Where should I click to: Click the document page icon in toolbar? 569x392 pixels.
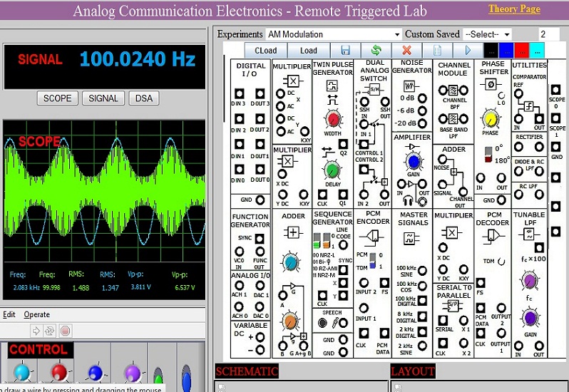click(438, 51)
